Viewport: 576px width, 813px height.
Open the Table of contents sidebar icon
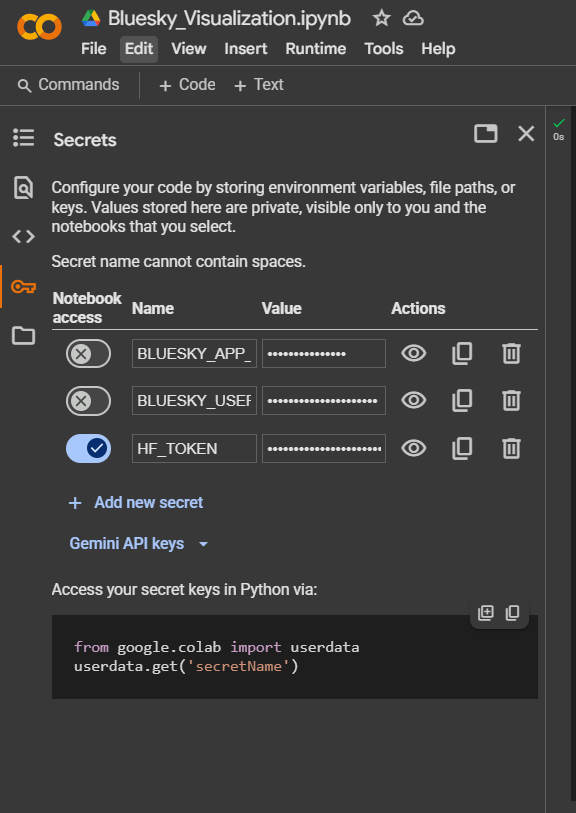[x=23, y=138]
